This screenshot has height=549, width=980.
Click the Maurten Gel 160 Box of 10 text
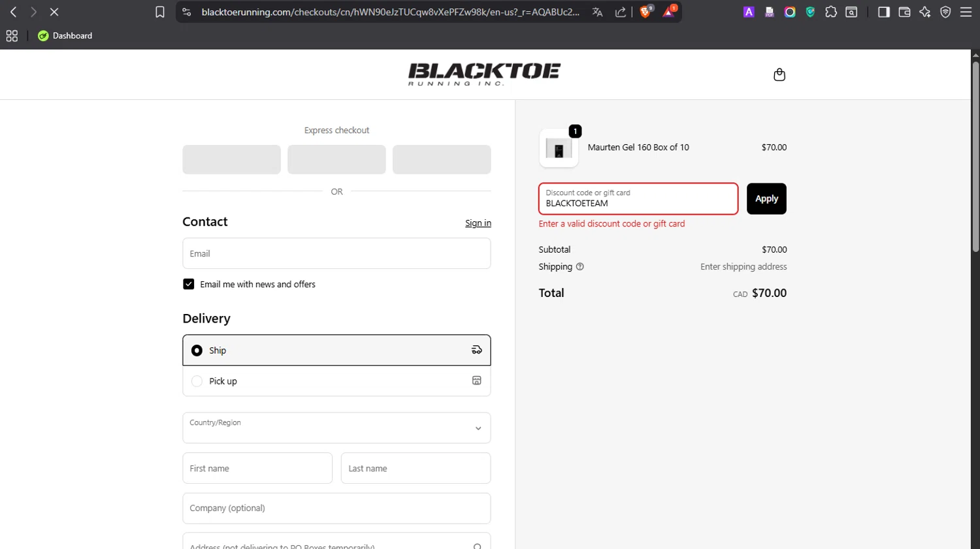click(638, 148)
